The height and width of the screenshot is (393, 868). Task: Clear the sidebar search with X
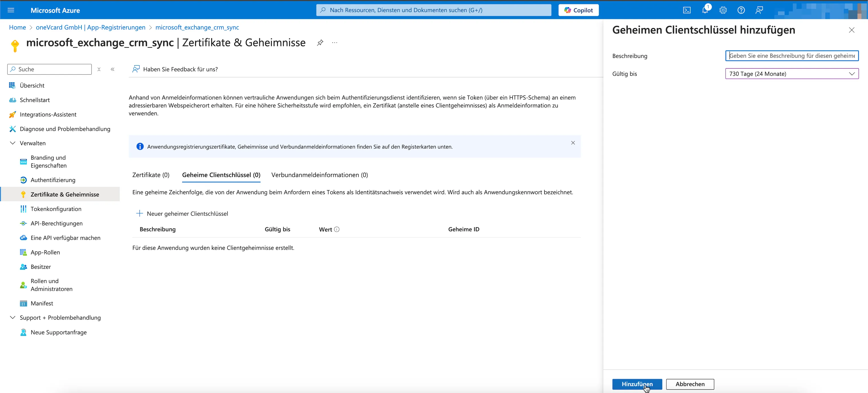(99, 69)
